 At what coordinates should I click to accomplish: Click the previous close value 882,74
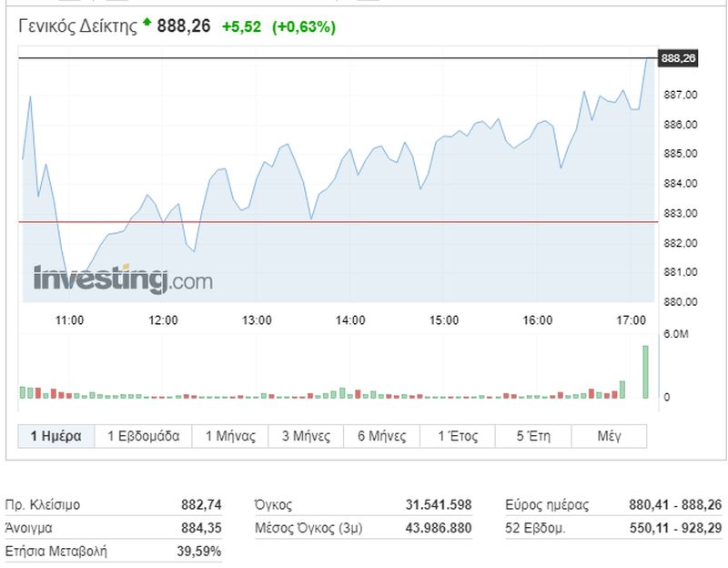pos(201,505)
